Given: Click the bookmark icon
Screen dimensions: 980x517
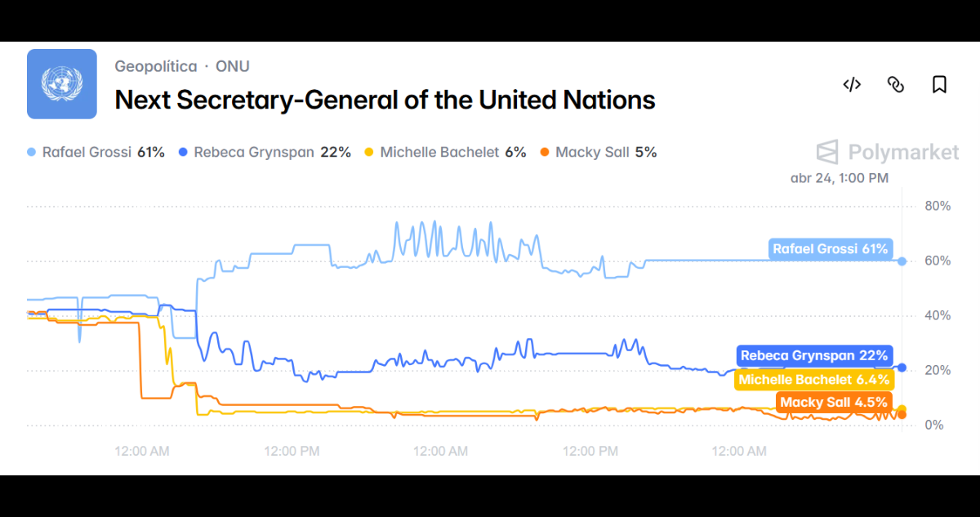Looking at the screenshot, I should click(940, 84).
